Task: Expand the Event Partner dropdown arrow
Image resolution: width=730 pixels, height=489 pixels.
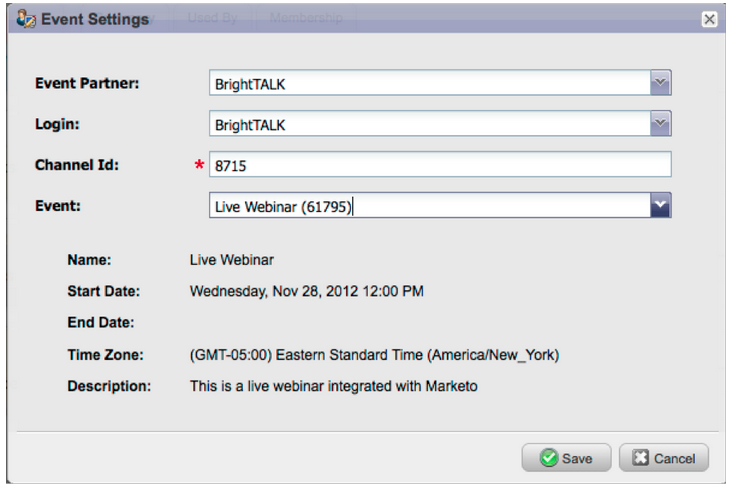Action: pos(660,83)
